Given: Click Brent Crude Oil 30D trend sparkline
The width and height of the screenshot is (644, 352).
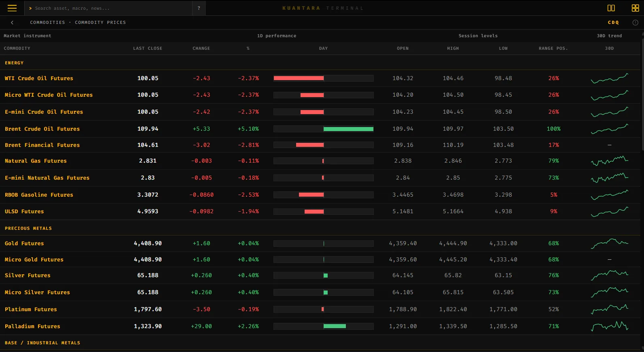Looking at the screenshot, I should click(609, 129).
